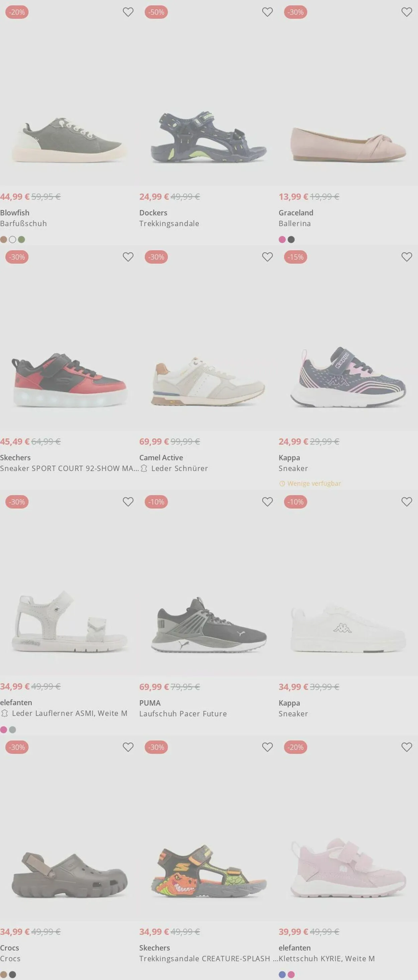Heart the elefanten Klettschuh KYRIE

[407, 747]
